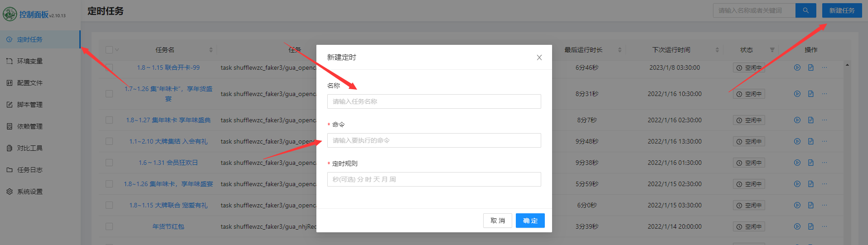Screen dimensions: 868x245
Task: Toggle the select-all checkbox in table header
Action: pos(109,50)
